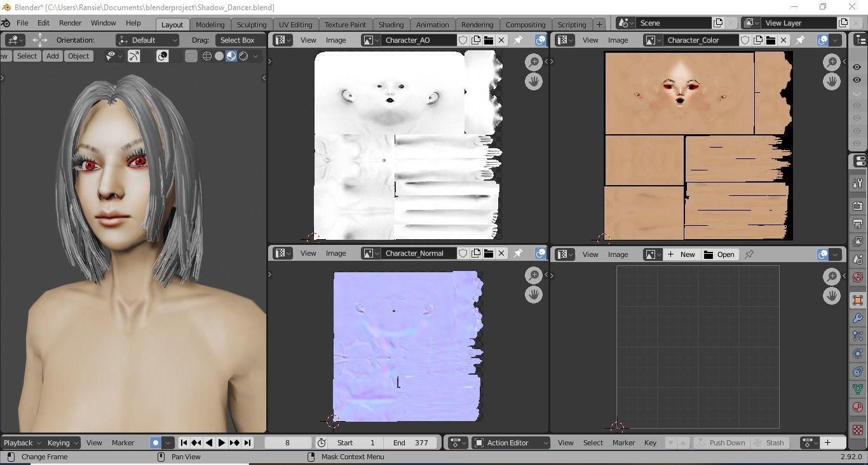This screenshot has height=465, width=868.
Task: Toggle overlays in Character_AO image editor
Action: (541, 40)
